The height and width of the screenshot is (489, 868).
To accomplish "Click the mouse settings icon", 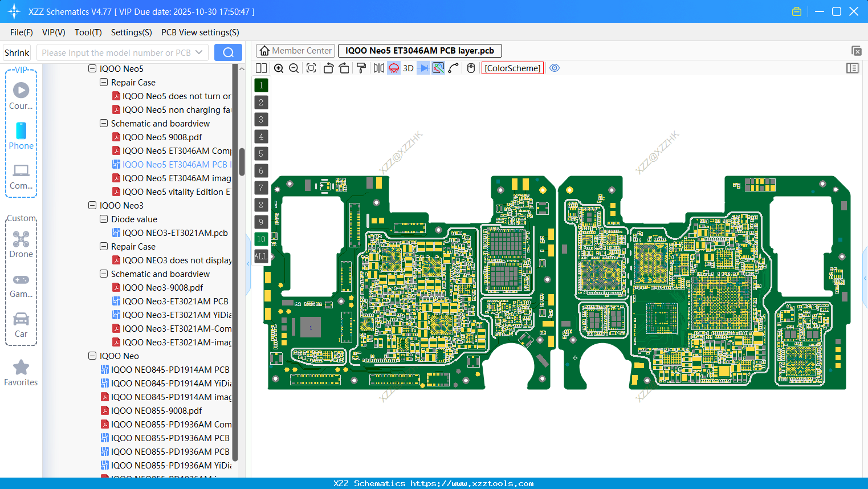I will pyautogui.click(x=471, y=68).
